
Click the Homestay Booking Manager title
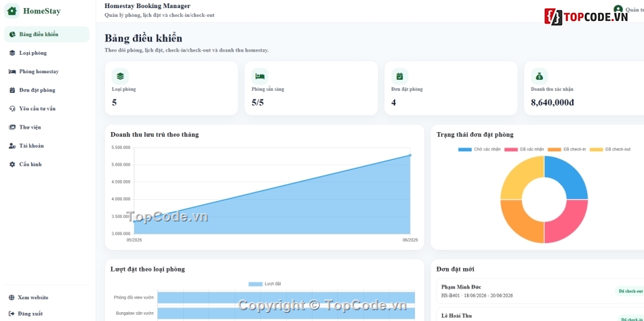(148, 6)
